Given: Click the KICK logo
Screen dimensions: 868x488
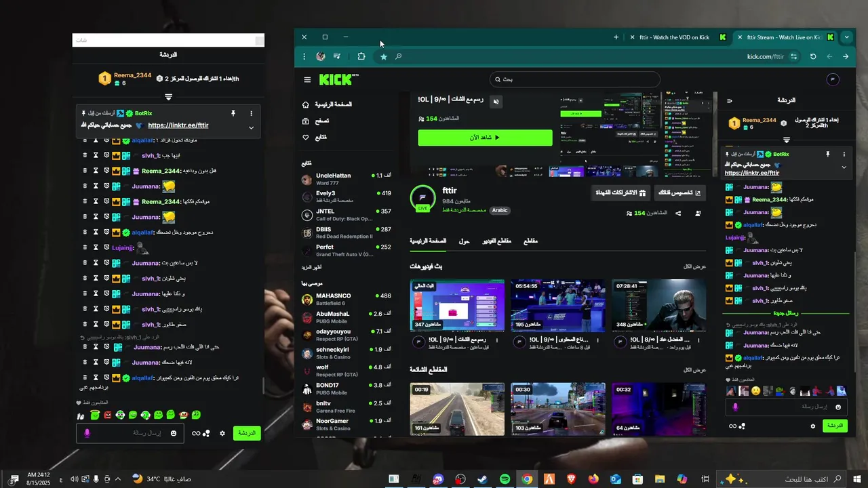Looking at the screenshot, I should tap(338, 79).
